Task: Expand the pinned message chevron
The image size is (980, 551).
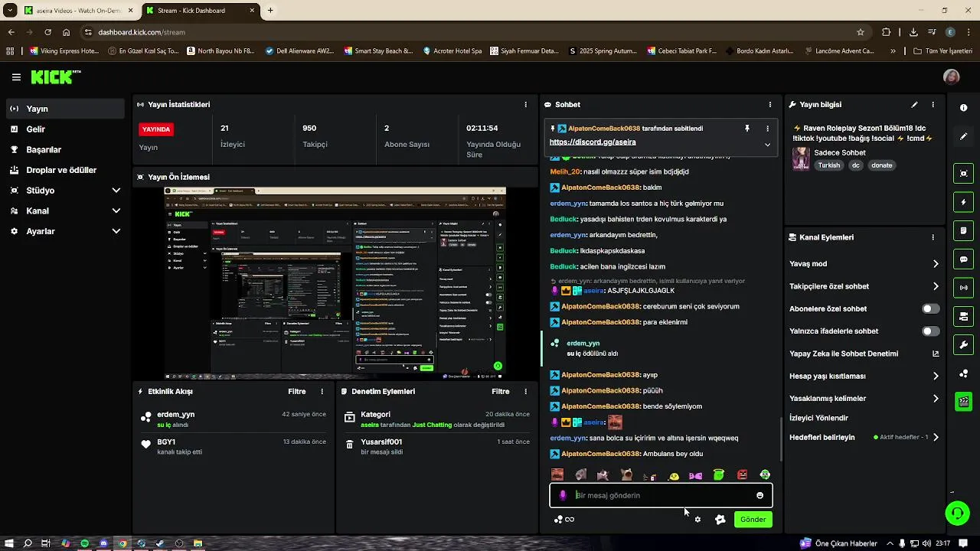Action: (767, 144)
